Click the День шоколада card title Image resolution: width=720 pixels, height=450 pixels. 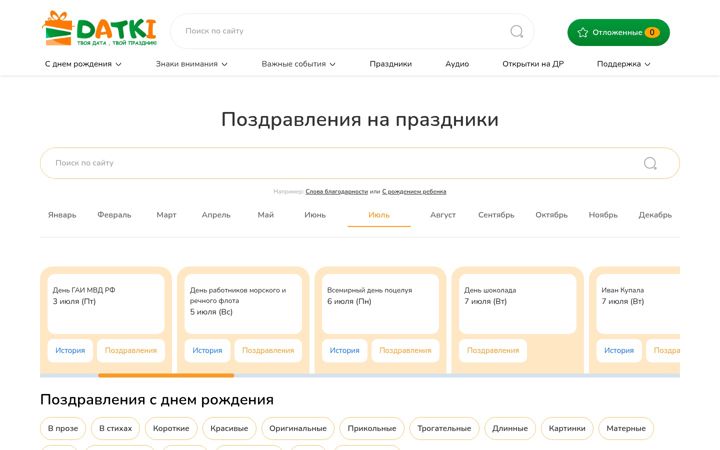490,290
